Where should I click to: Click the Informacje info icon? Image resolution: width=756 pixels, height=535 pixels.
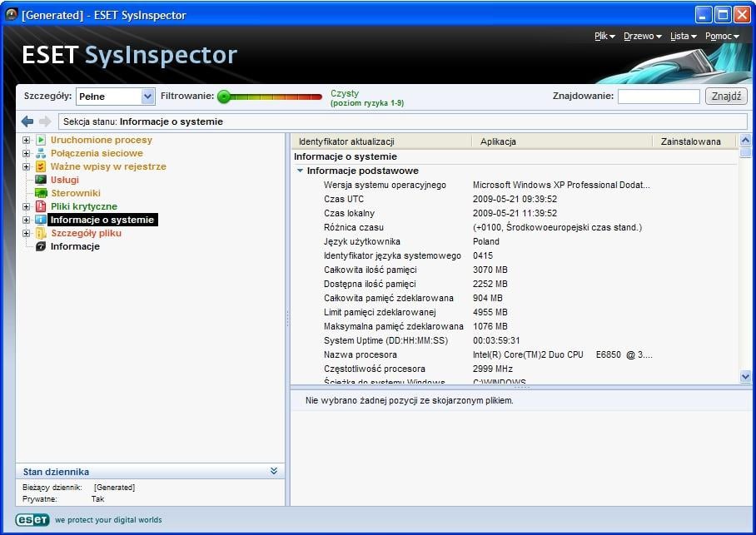click(x=40, y=246)
